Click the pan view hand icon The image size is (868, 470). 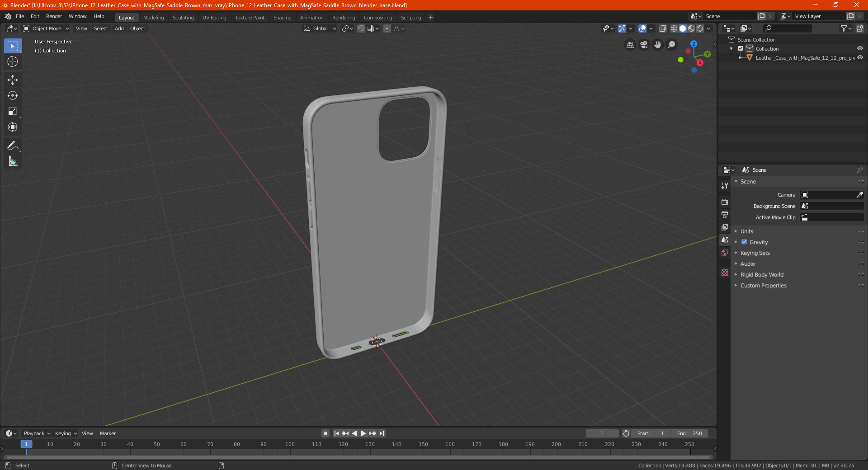click(x=658, y=45)
